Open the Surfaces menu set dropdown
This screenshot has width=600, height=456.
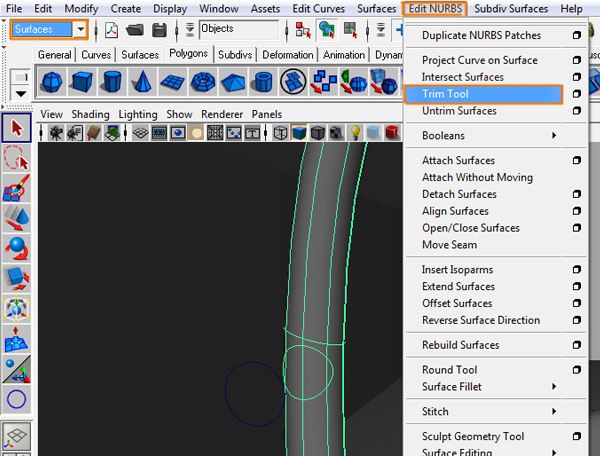pos(80,29)
